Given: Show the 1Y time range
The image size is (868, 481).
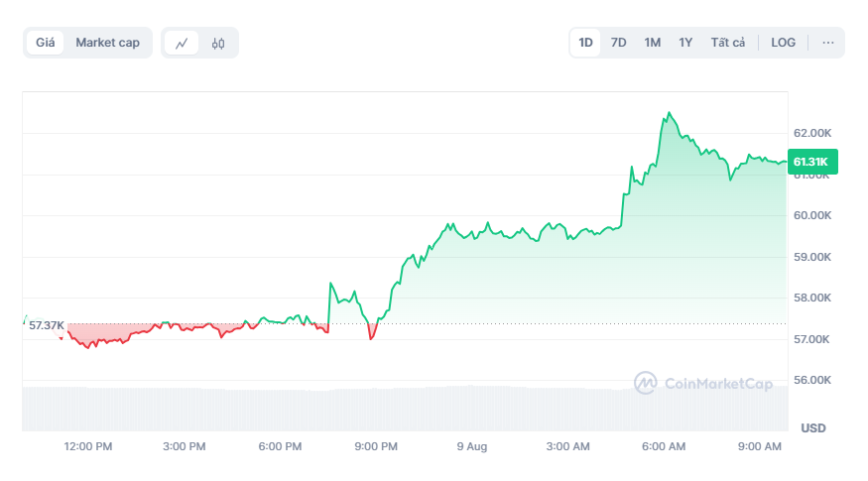Looking at the screenshot, I should 685,43.
